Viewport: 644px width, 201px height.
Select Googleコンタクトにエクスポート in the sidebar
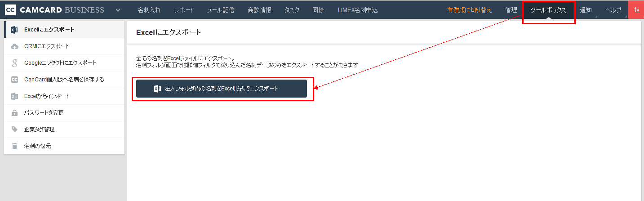[x=64, y=63]
